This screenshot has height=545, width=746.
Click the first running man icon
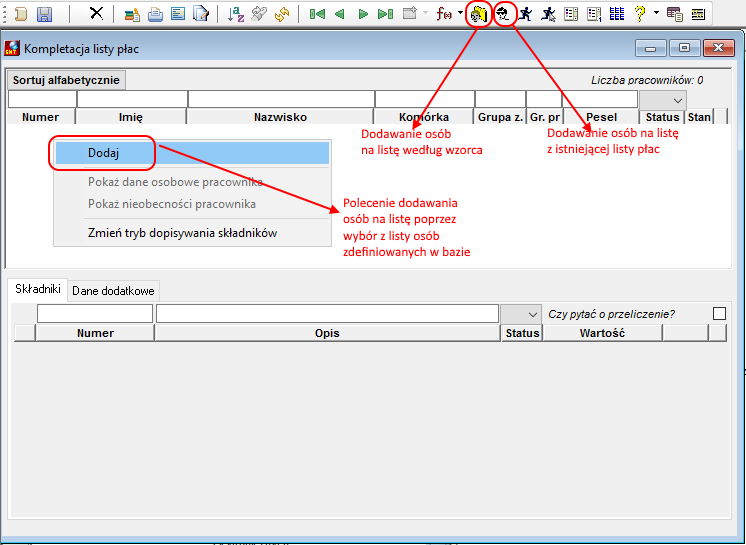525,14
